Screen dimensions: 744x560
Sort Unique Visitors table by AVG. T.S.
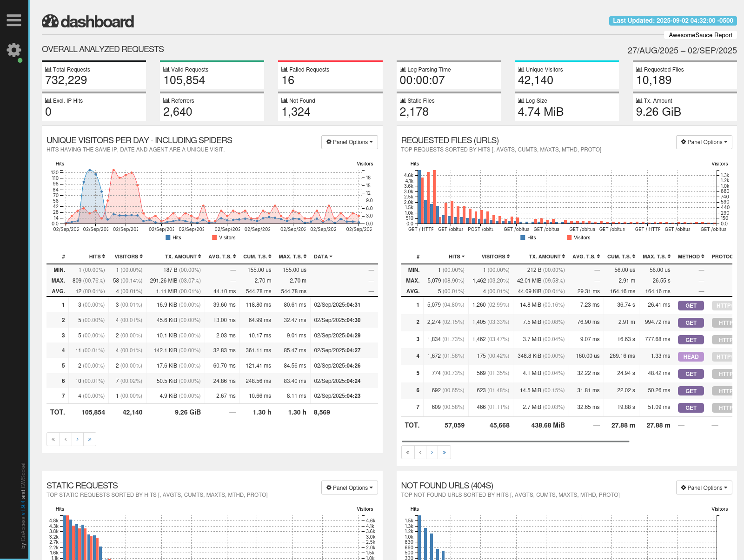(222, 257)
